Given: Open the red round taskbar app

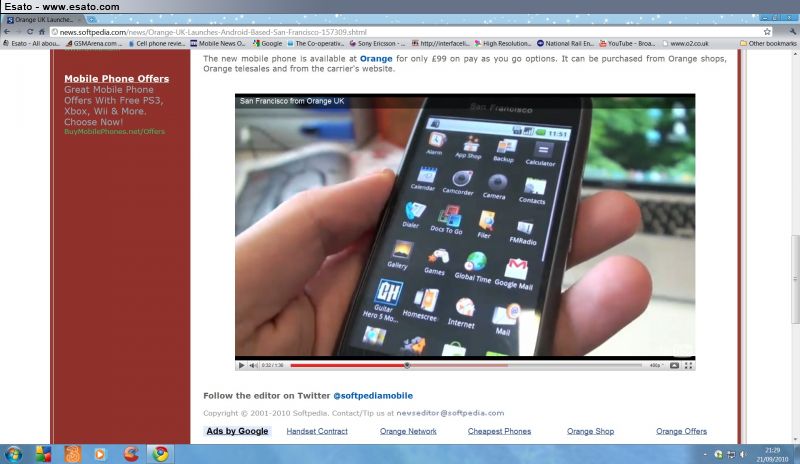Looking at the screenshot, I should (x=131, y=454).
